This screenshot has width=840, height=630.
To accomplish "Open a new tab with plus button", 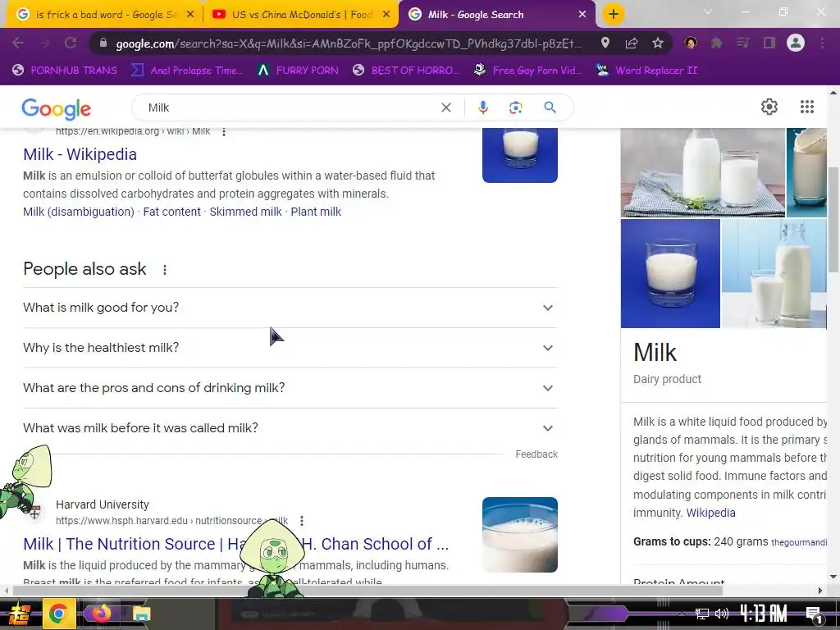I will [614, 14].
